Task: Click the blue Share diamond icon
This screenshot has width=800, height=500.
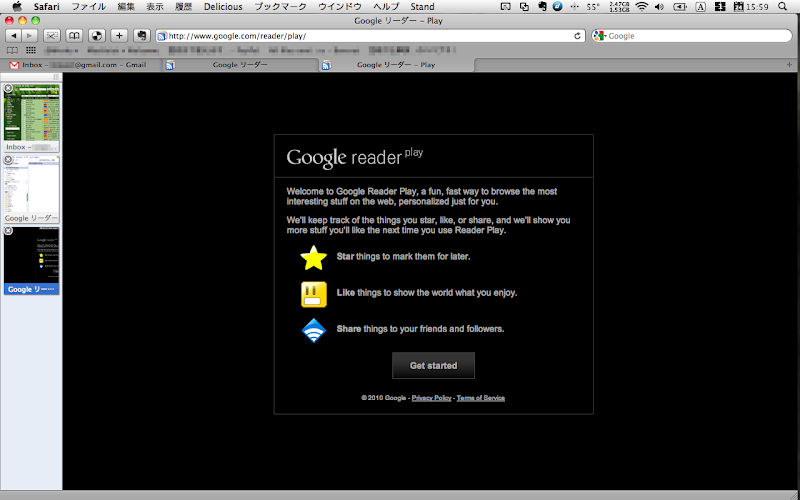Action: pos(314,331)
